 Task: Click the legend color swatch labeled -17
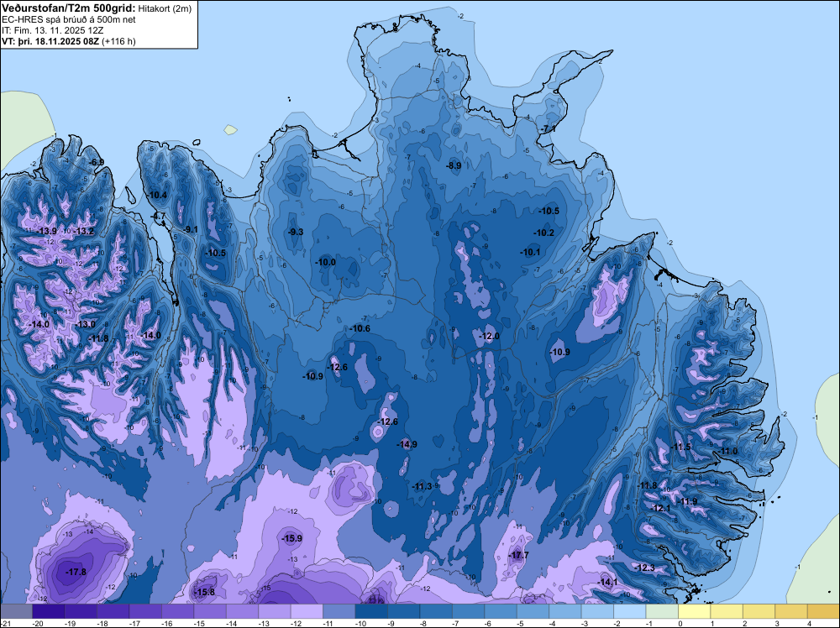[145, 611]
